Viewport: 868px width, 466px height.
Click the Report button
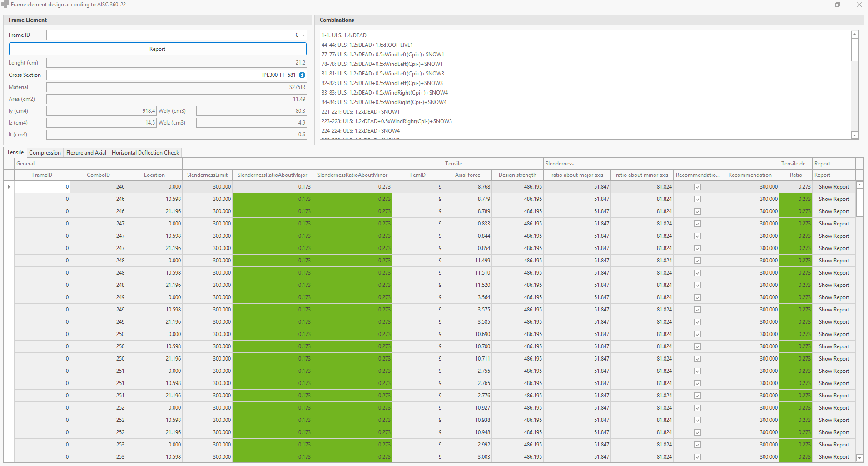pos(158,49)
